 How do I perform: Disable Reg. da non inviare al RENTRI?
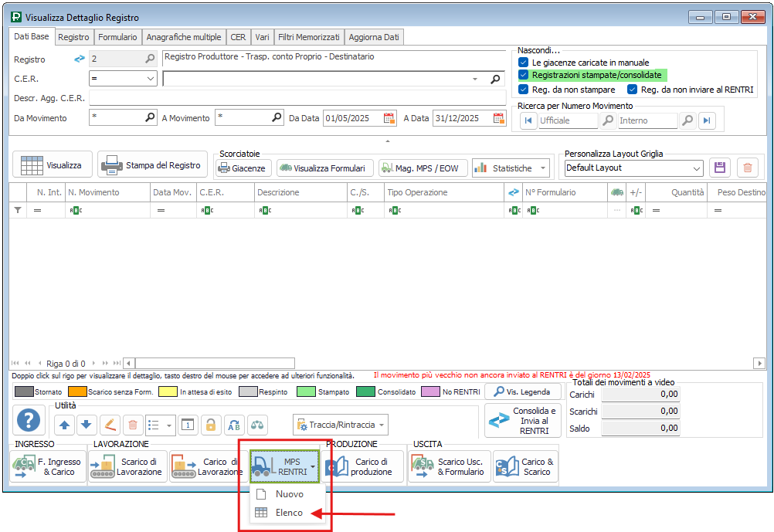coord(633,90)
